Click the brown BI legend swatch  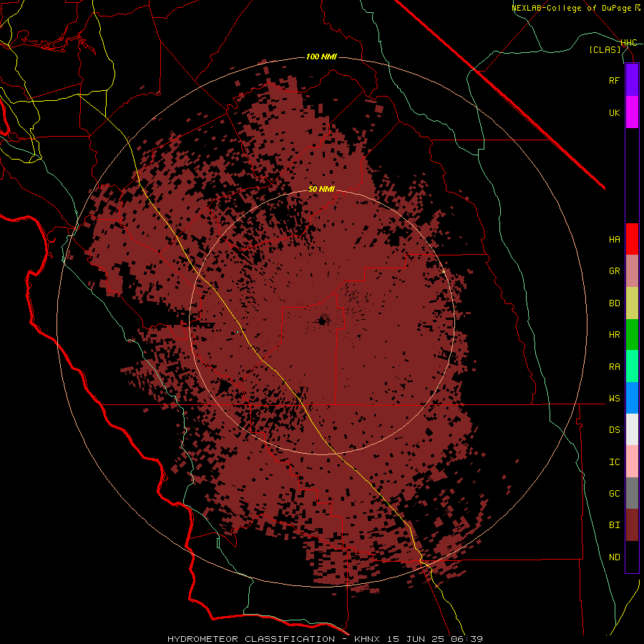tap(632, 525)
